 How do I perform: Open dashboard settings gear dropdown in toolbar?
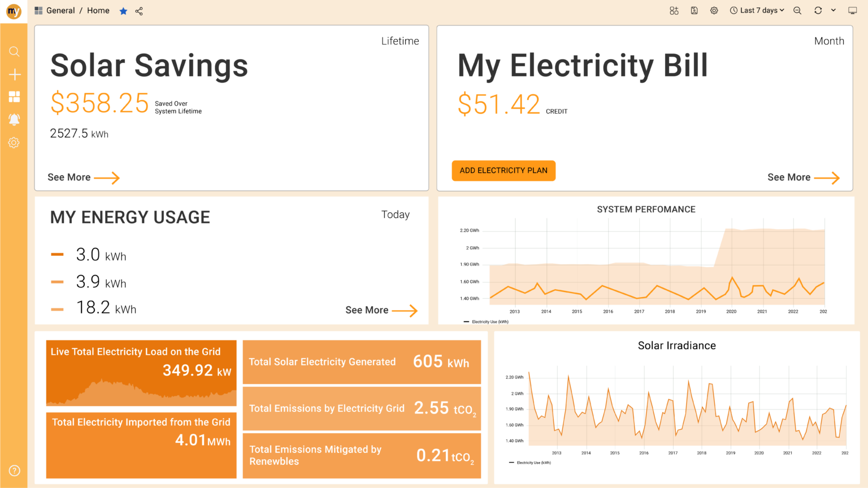(714, 10)
